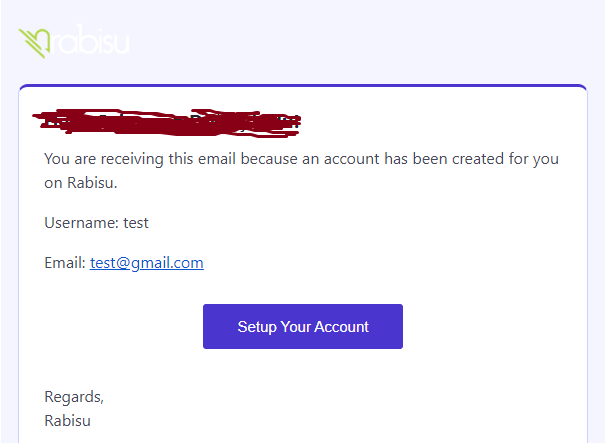
Task: Select the username value "test"
Action: click(136, 222)
